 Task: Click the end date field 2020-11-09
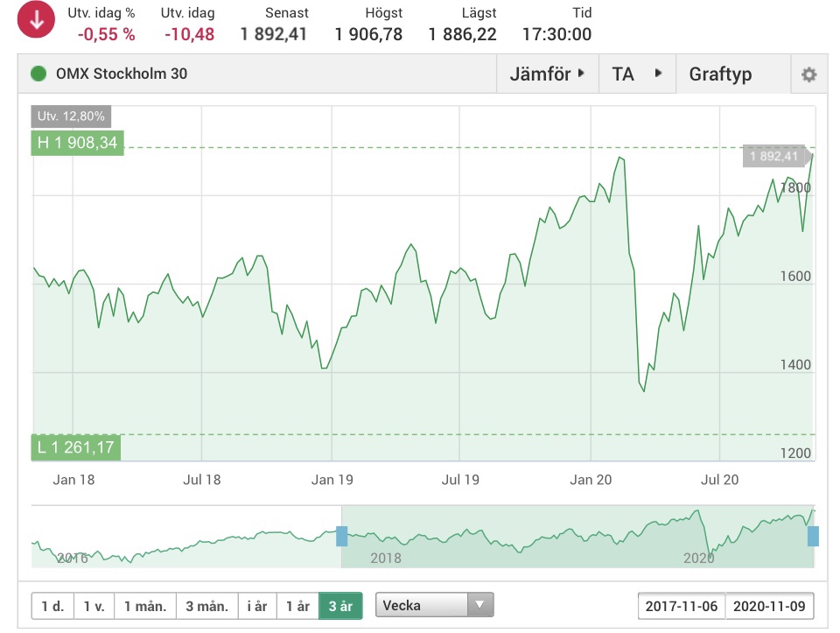(x=769, y=606)
